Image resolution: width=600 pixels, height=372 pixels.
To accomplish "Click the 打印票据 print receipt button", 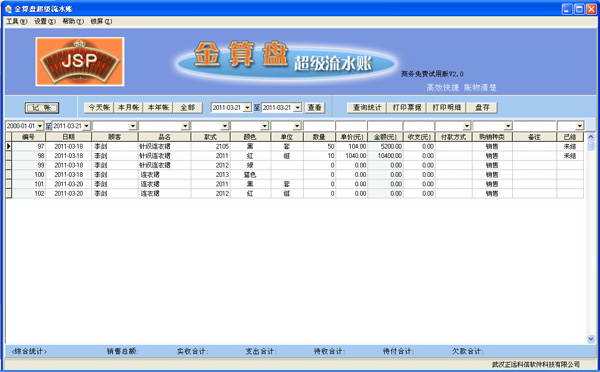I will click(x=407, y=108).
